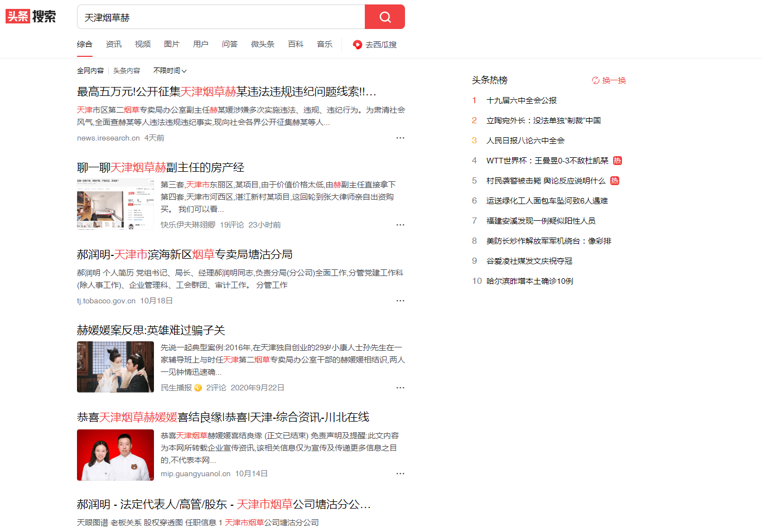Open the costume drama couple thumbnail
The width and height of the screenshot is (762, 532).
tap(115, 367)
